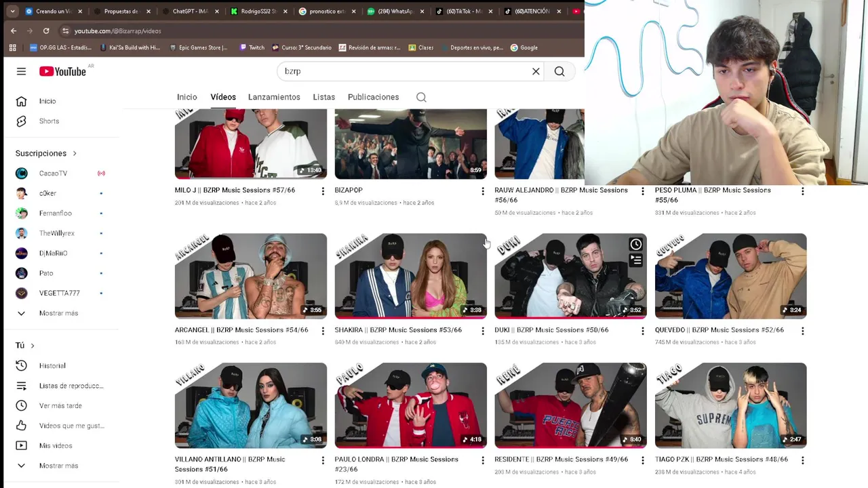Image resolution: width=868 pixels, height=488 pixels.
Task: Clear the search box with X
Action: pyautogui.click(x=536, y=71)
